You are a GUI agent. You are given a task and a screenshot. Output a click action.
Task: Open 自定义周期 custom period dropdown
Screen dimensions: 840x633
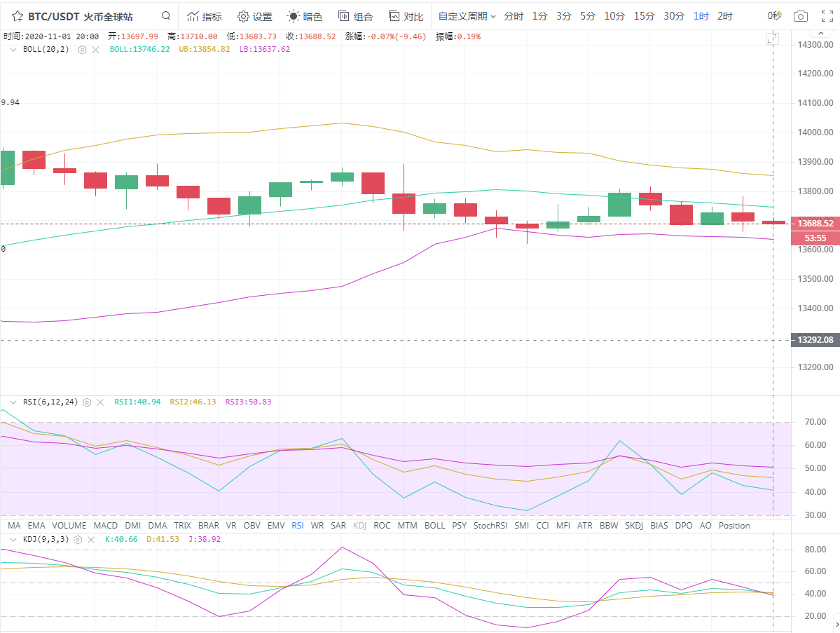[x=467, y=16]
